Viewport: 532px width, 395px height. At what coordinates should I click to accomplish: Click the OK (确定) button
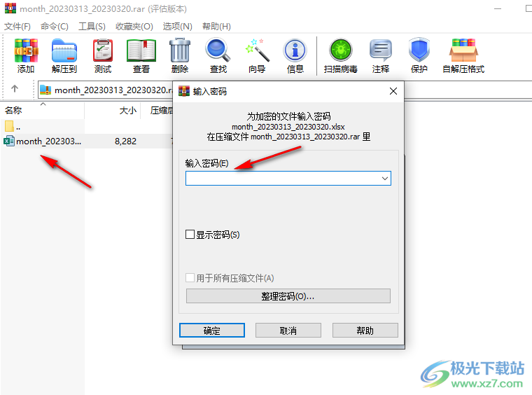pos(211,330)
